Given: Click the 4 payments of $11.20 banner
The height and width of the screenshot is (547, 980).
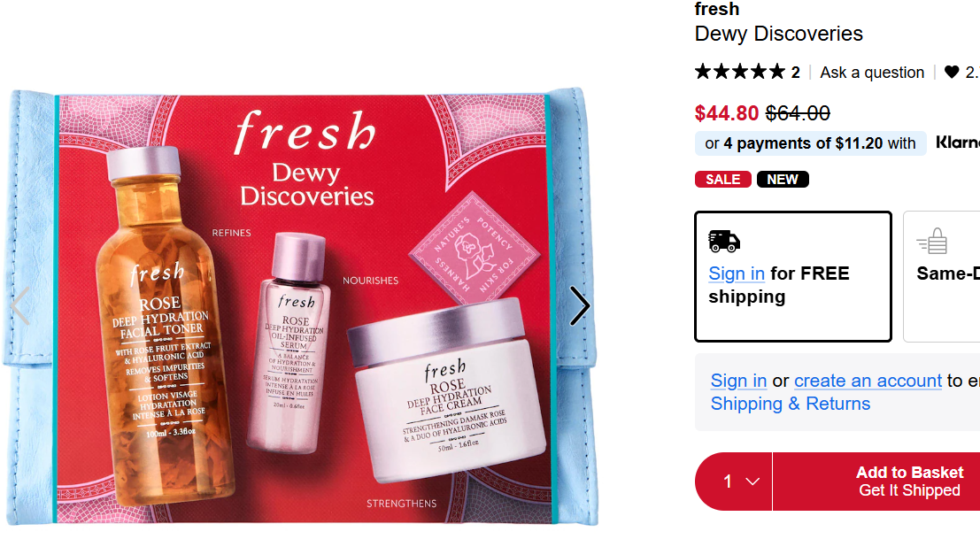Looking at the screenshot, I should (x=811, y=143).
